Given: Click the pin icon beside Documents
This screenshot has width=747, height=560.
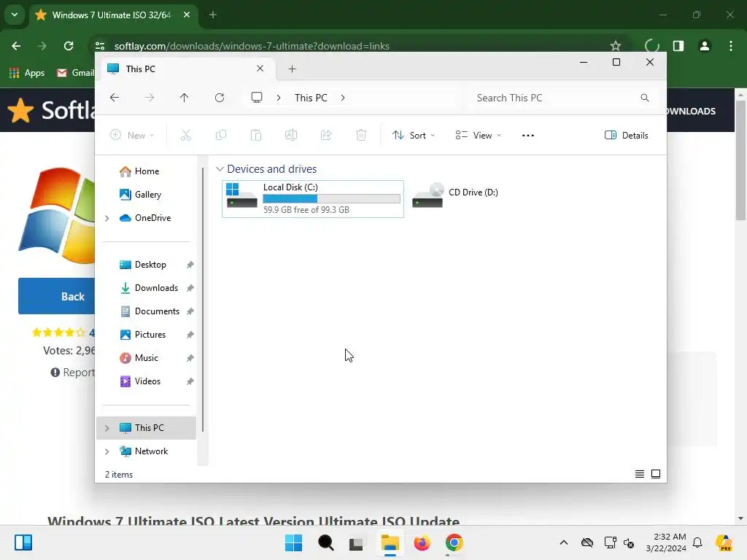Looking at the screenshot, I should coord(190,311).
